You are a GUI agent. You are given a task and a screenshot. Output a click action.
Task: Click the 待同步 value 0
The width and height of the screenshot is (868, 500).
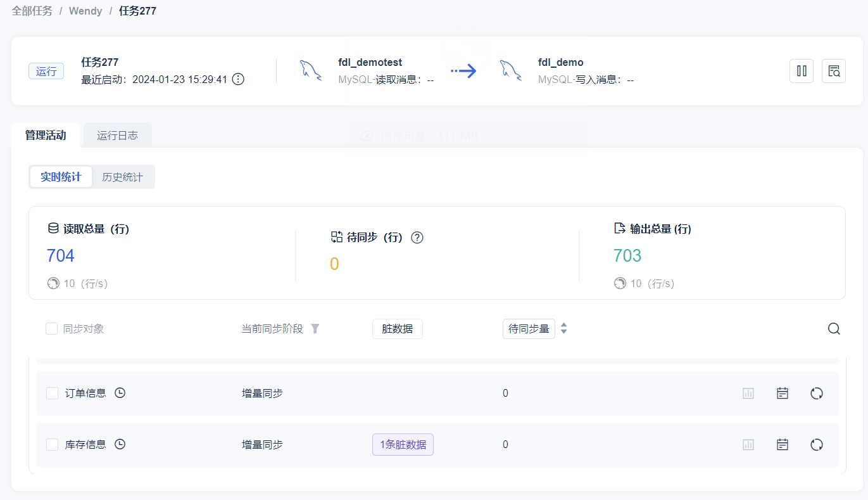click(334, 264)
